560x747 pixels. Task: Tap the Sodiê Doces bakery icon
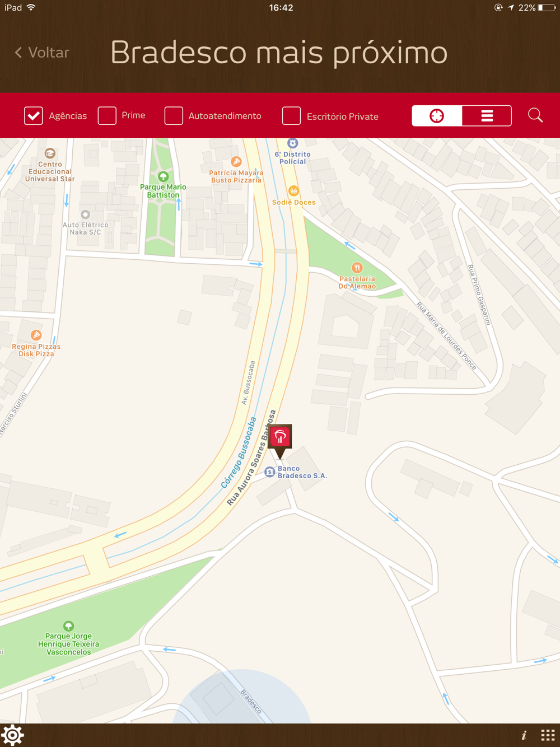tap(293, 191)
